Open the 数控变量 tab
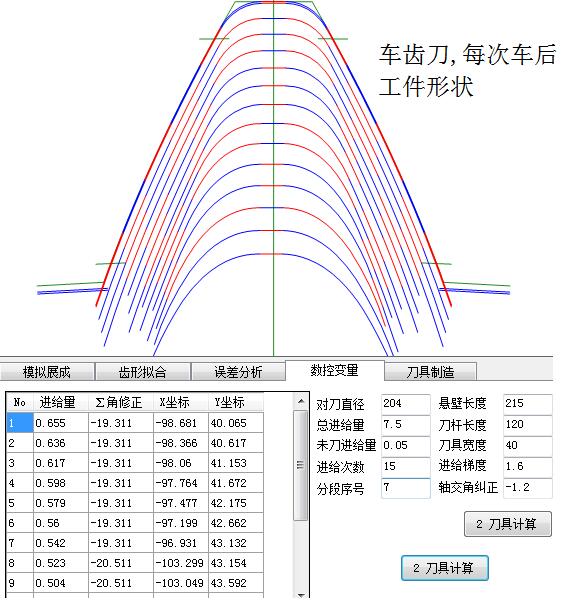 coord(335,370)
